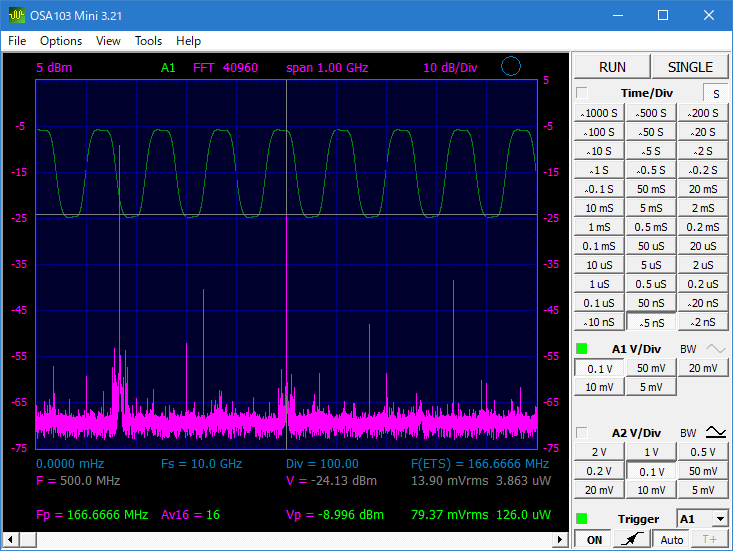Toggle the A2 BW filter waveform icon
Viewport: 733px width, 551px height.
(x=716, y=432)
